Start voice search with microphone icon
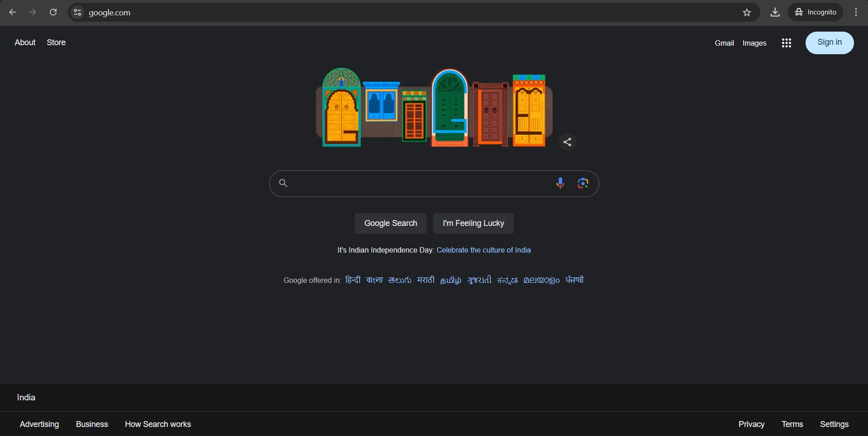The image size is (868, 436). [x=560, y=183]
